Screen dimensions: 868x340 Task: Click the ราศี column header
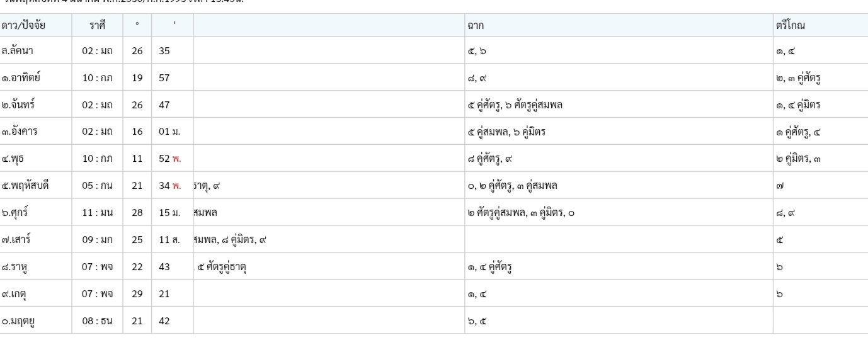99,25
